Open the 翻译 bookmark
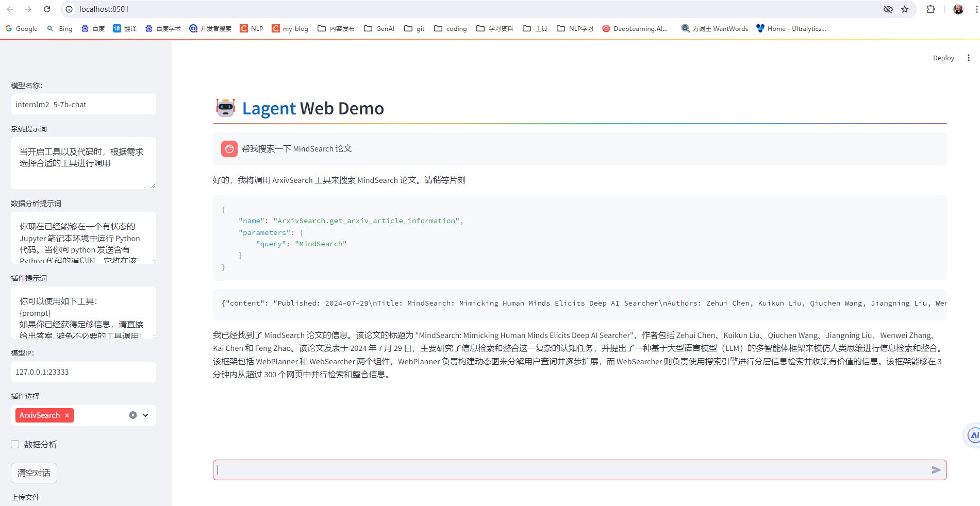The image size is (980, 506). 125,29
